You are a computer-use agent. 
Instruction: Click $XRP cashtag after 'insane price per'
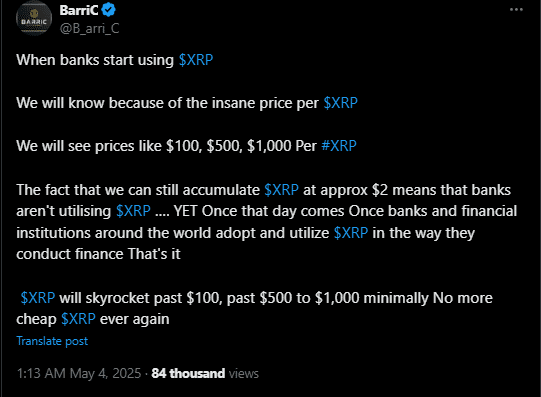(341, 103)
